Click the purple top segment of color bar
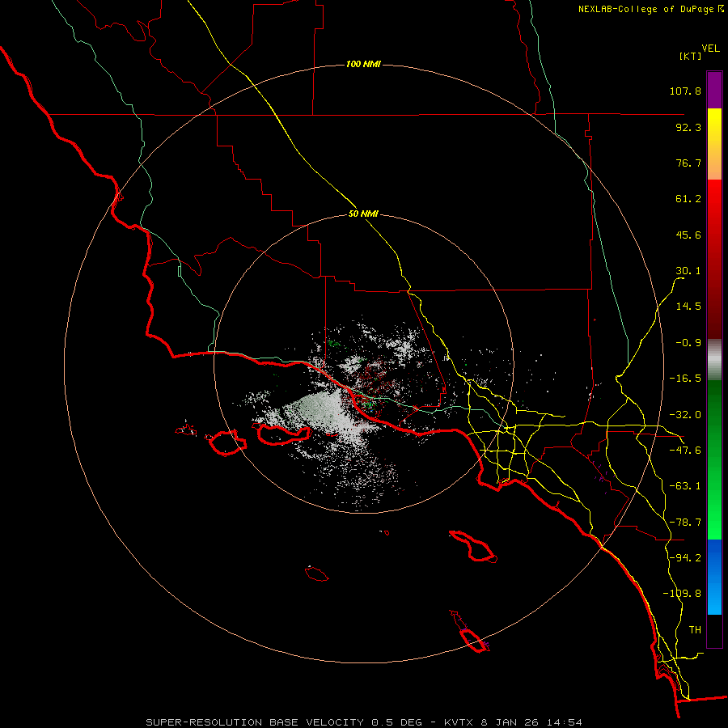The image size is (728, 728). pos(714,90)
